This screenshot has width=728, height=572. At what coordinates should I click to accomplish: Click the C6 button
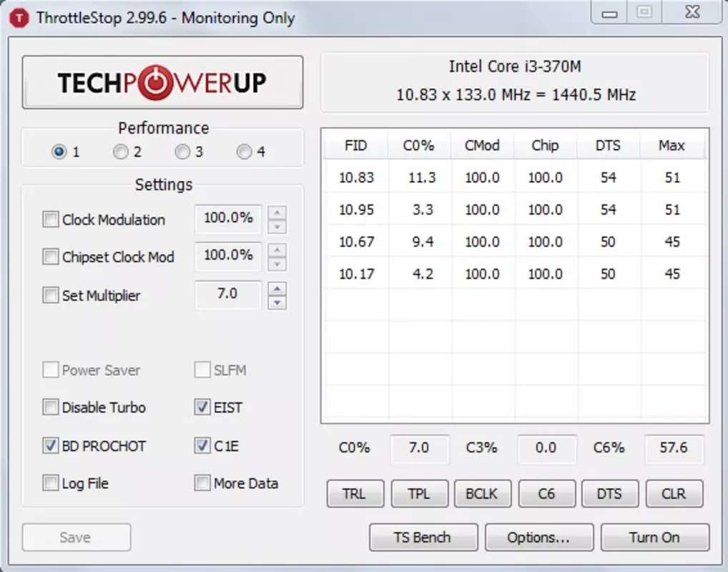click(546, 493)
